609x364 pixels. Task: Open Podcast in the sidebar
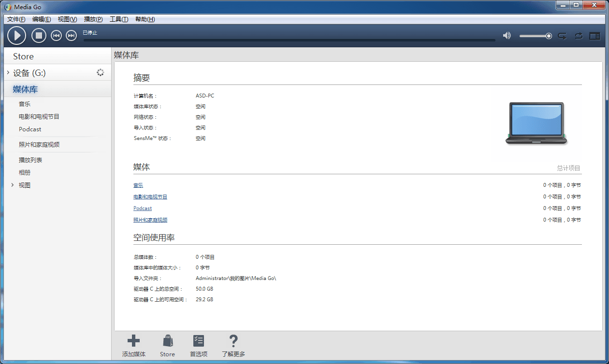[30, 129]
